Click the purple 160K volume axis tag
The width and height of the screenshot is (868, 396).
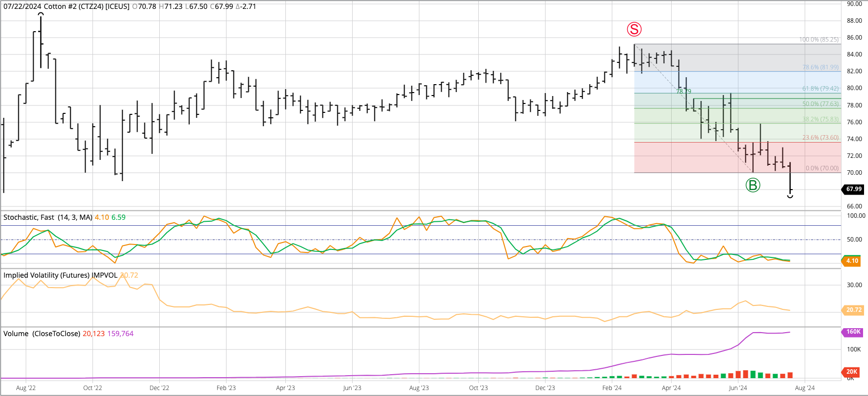coord(853,332)
